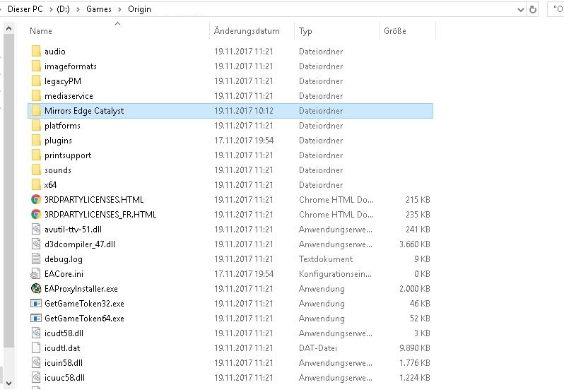Viewport: 564px width, 392px height.
Task: Click the Origin breadcrumb segment
Action: point(139,9)
